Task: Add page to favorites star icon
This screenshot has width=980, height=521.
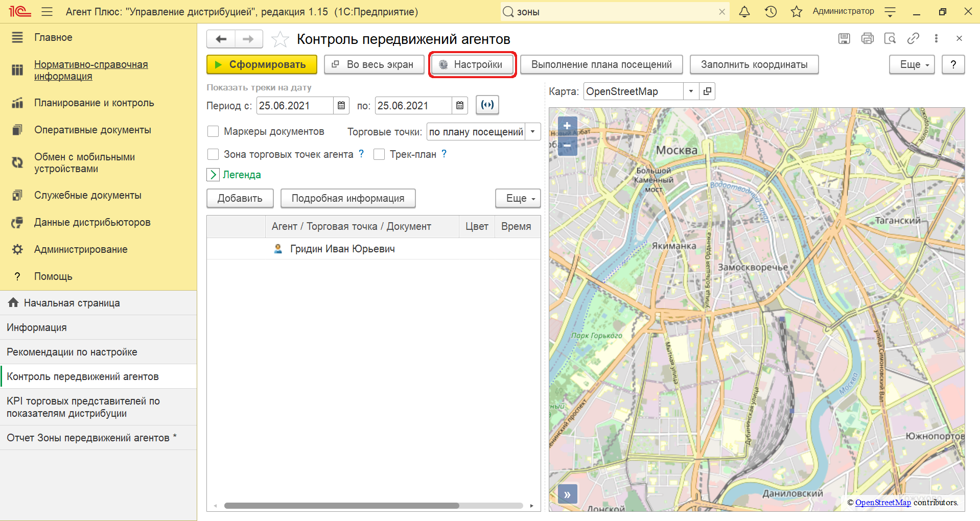Action: [x=280, y=39]
